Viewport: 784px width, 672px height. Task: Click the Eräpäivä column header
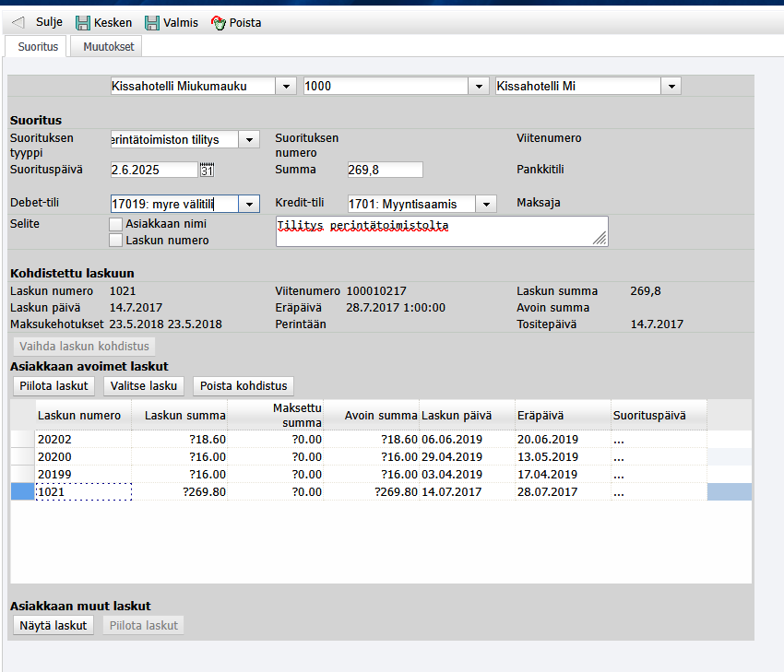564,415
